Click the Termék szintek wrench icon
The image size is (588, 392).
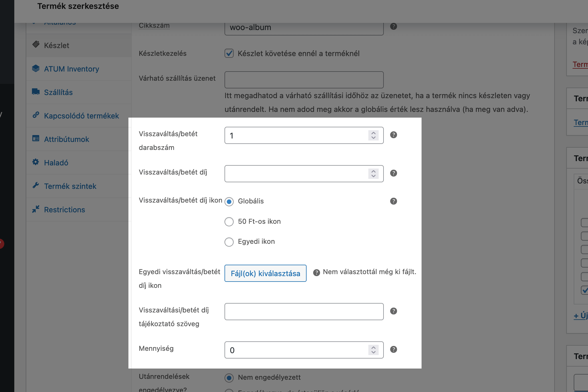[36, 185]
